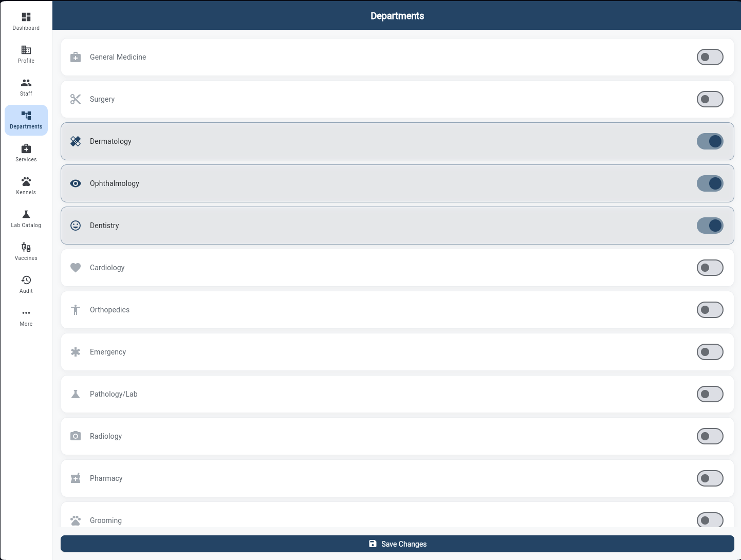Select the Cardiology heart icon
Viewport: 741px width, 560px height.
[76, 268]
